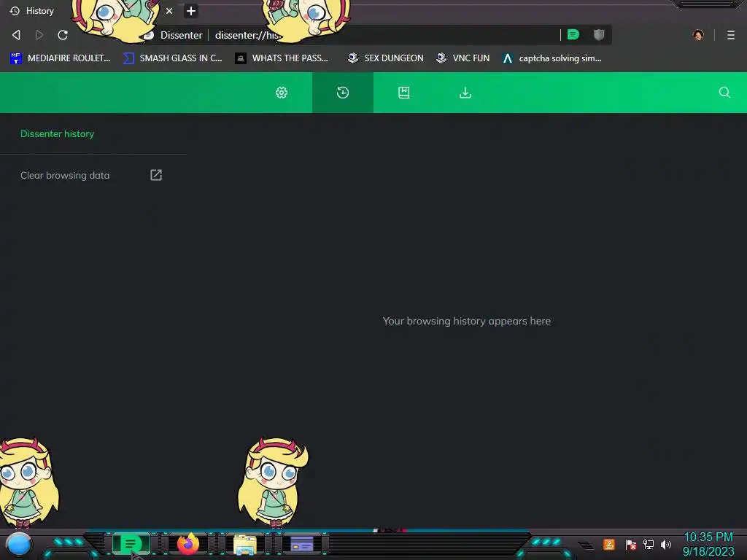Screen dimensions: 747x560
Task: Close the History tab
Action: (x=169, y=10)
